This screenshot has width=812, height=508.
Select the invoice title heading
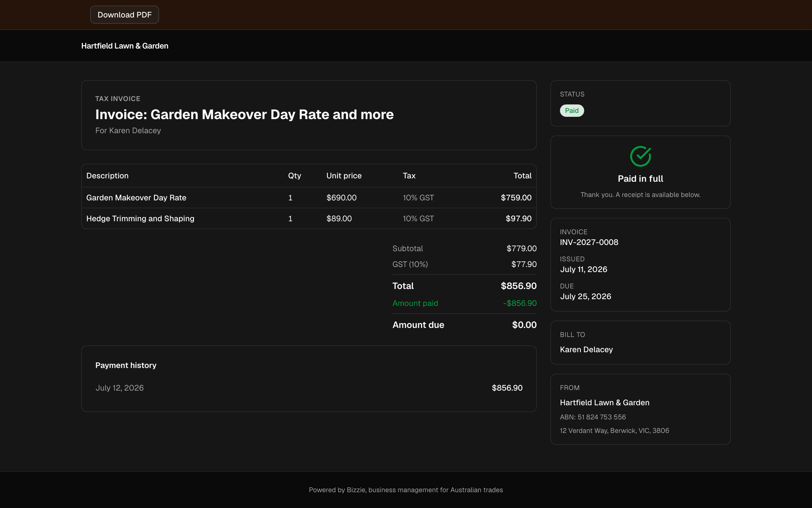(244, 115)
